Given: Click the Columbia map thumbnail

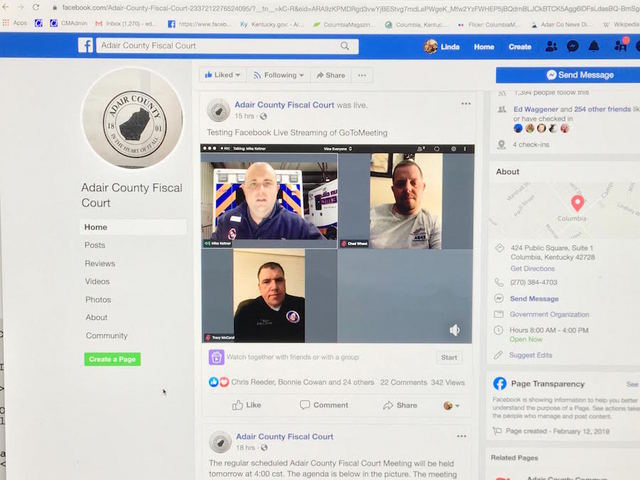Looking at the screenshot, I should 564,209.
